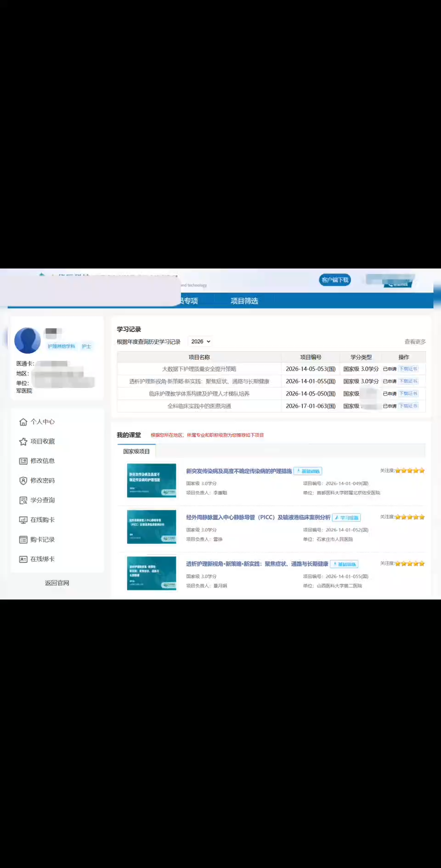The height and width of the screenshot is (868, 441).
Task: Click the 客户端下载 button
Action: pyautogui.click(x=335, y=280)
